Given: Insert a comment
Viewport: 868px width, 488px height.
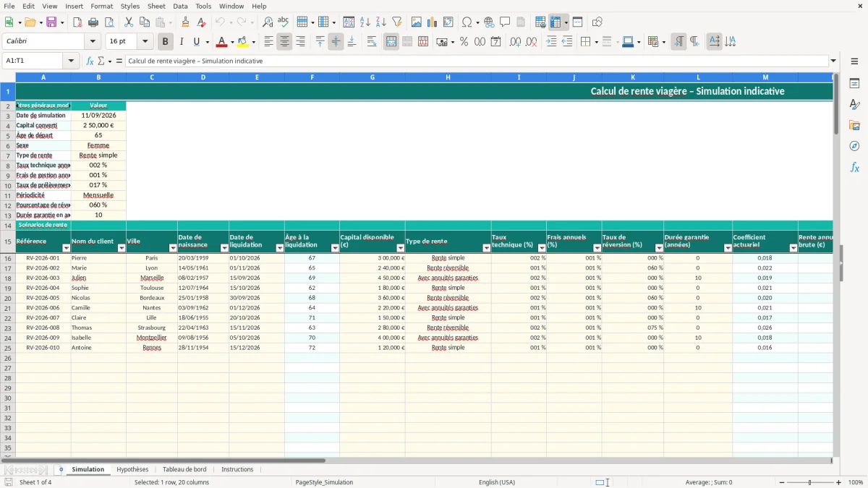Looking at the screenshot, I should [x=505, y=22].
